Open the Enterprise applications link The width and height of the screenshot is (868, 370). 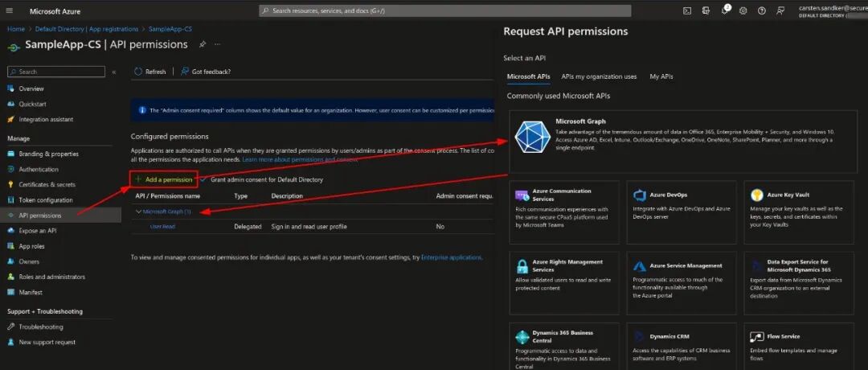pos(451,257)
